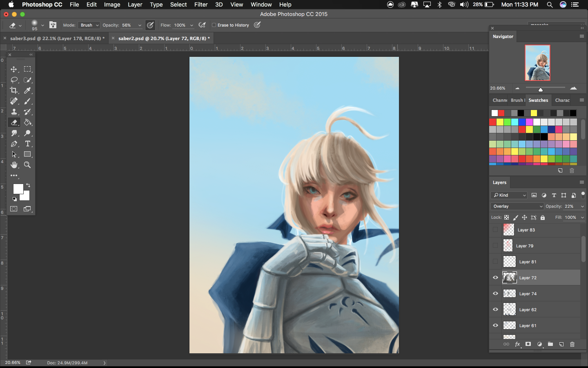Add a layer mask
588x368 pixels.
(528, 344)
